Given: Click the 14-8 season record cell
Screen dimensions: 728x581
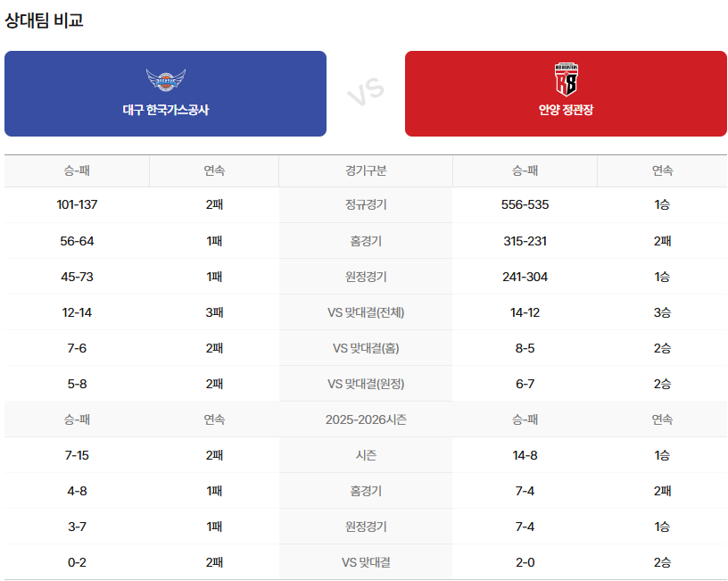Looking at the screenshot, I should click(x=525, y=455).
